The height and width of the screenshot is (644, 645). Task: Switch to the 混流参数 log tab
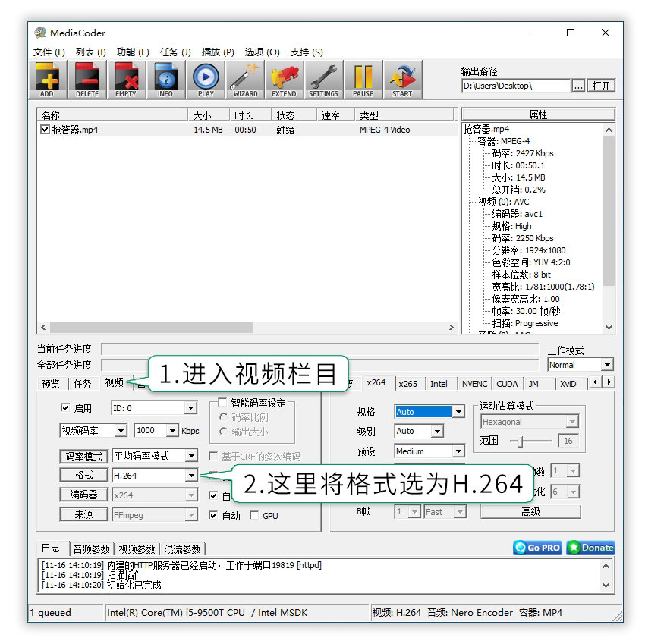tap(182, 549)
